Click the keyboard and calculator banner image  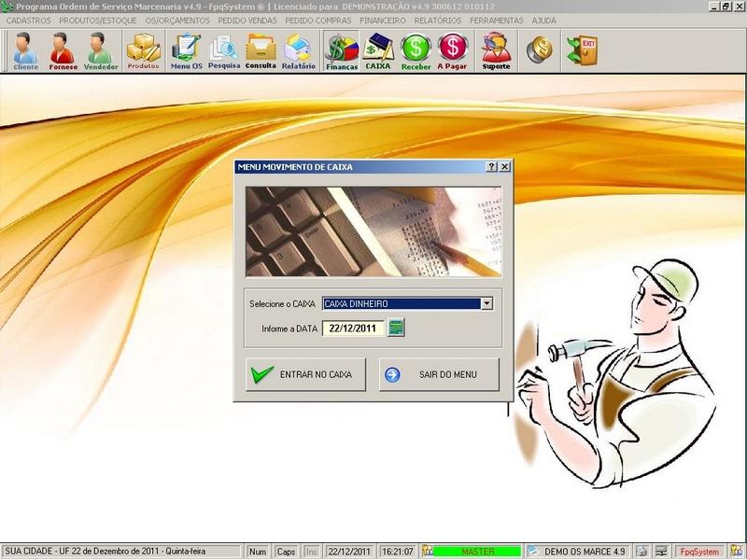pos(373,231)
